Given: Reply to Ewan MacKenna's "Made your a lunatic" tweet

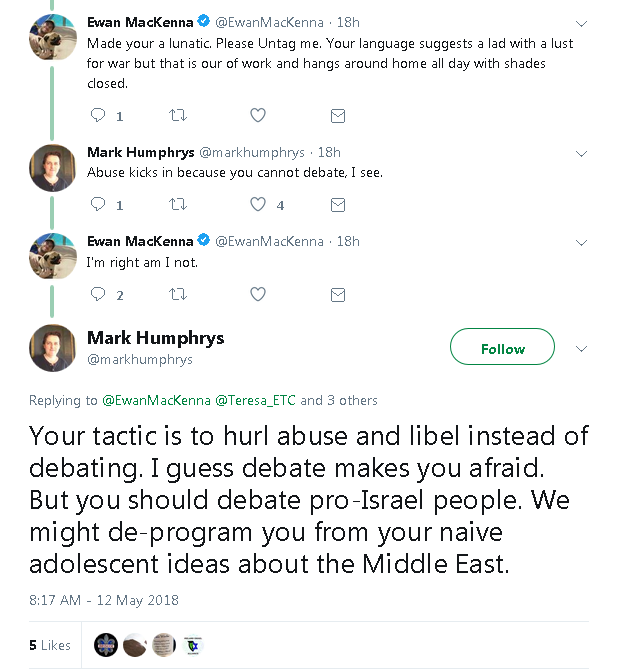Looking at the screenshot, I should [98, 115].
